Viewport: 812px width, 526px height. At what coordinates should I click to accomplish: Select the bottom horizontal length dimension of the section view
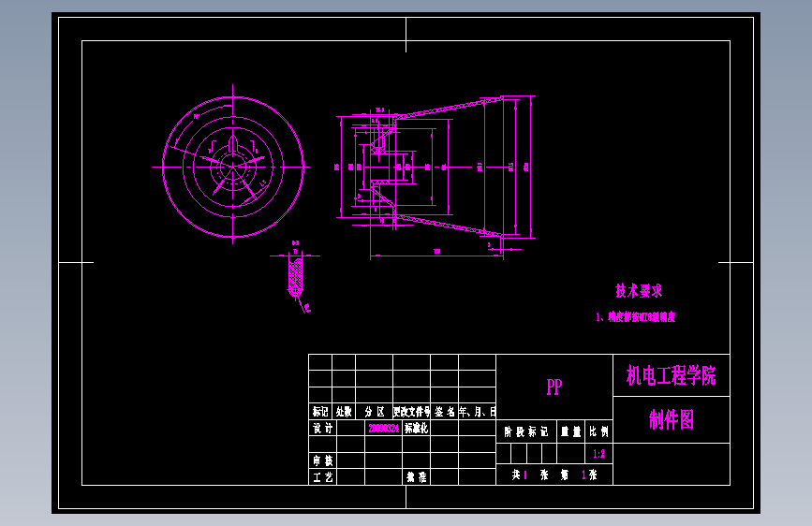436,253
